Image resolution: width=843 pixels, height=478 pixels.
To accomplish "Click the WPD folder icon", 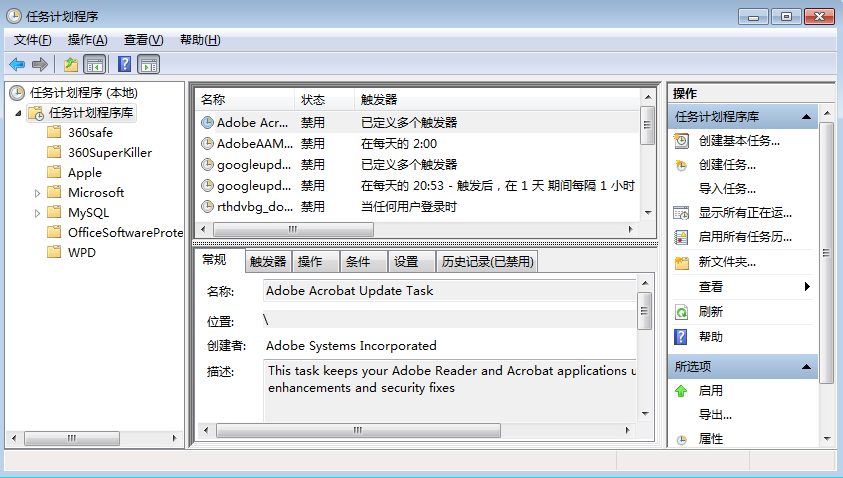I will 54,252.
